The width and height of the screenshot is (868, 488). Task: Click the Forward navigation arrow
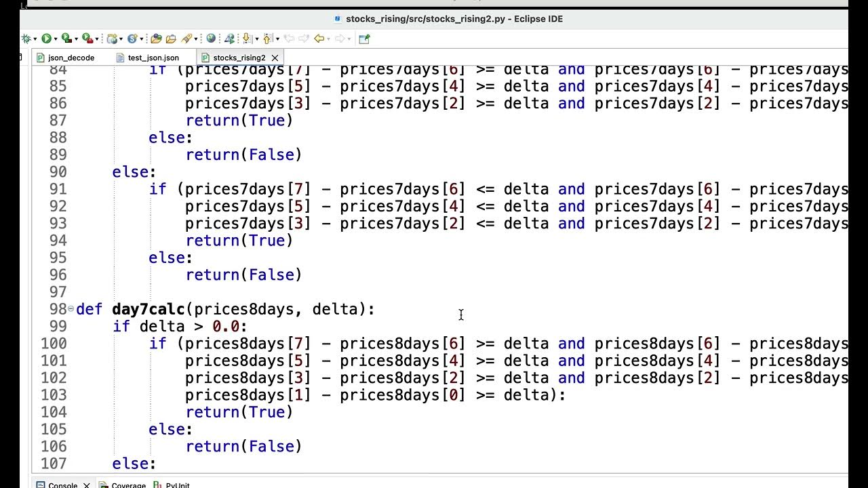tap(340, 39)
